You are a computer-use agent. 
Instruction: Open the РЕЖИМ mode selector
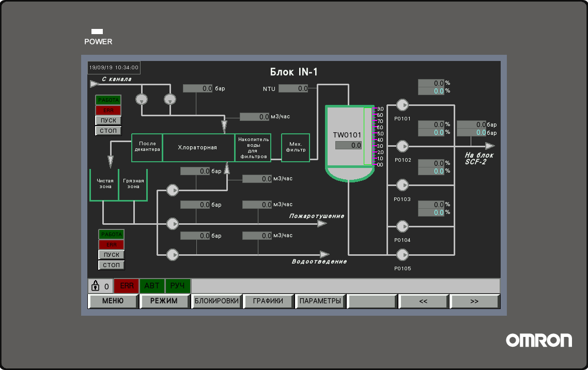pos(164,301)
